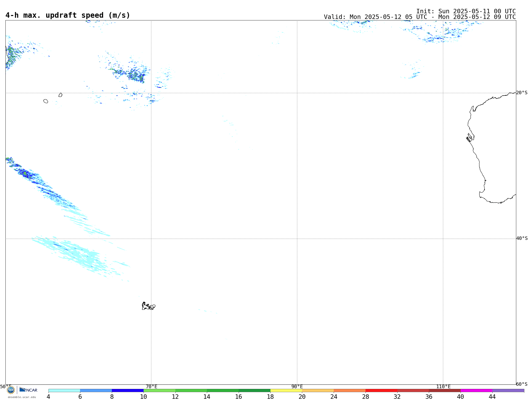This screenshot has width=532, height=400.
Task: Click the colorbar tick label 44
Action: click(x=492, y=397)
